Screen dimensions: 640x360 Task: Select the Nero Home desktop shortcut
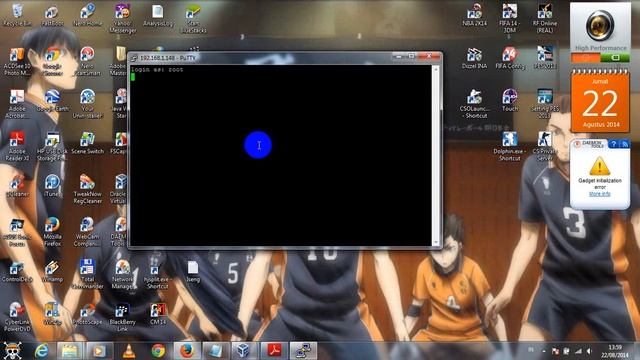point(87,16)
